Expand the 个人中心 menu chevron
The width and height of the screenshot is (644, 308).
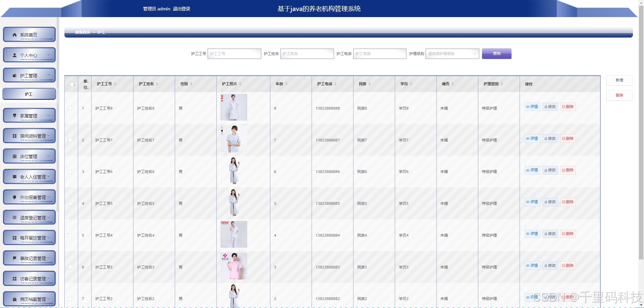pyautogui.click(x=49, y=55)
